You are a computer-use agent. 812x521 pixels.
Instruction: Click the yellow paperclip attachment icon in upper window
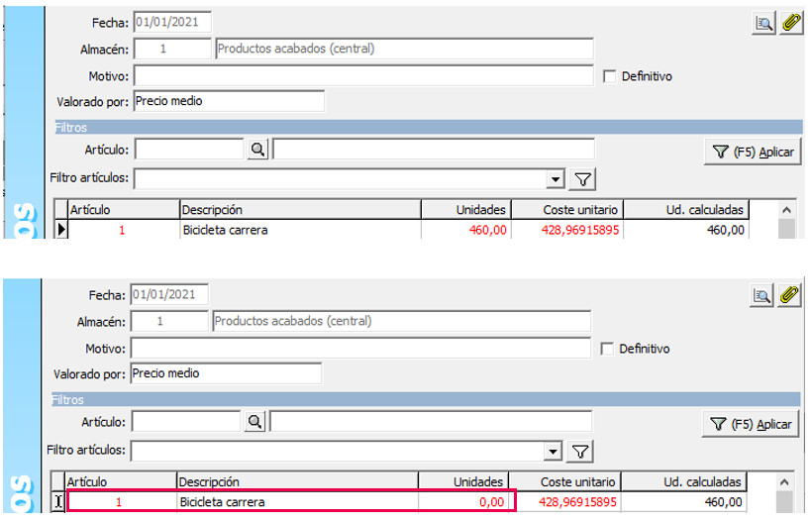coord(791,23)
